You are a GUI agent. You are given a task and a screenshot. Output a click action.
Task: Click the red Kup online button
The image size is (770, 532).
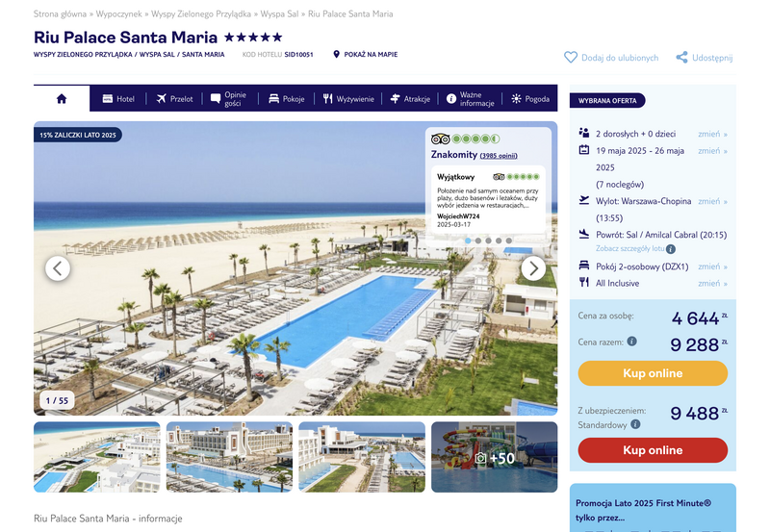[653, 450]
